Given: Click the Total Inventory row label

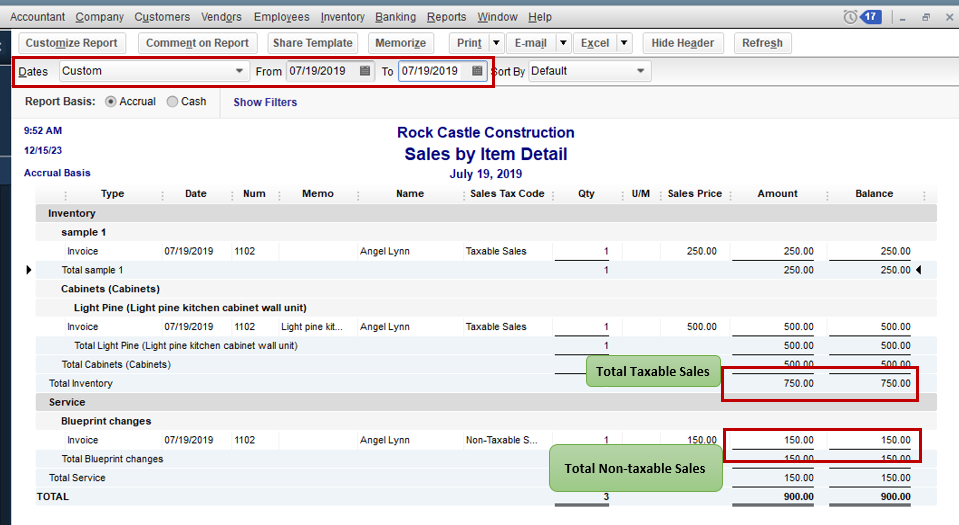Looking at the screenshot, I should (81, 383).
